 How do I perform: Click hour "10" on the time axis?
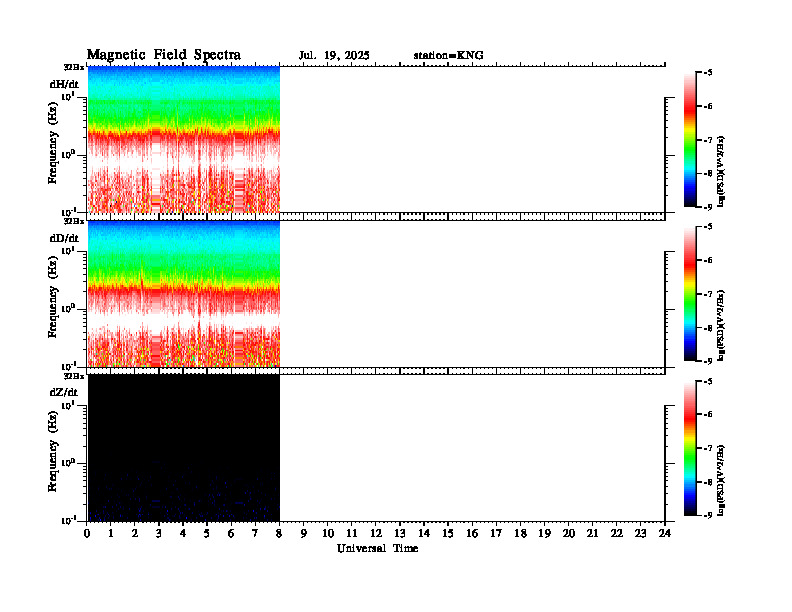pos(328,534)
